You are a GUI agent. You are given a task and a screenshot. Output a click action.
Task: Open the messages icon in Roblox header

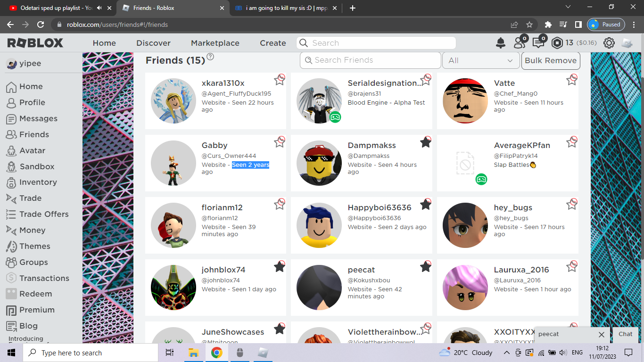tap(539, 42)
